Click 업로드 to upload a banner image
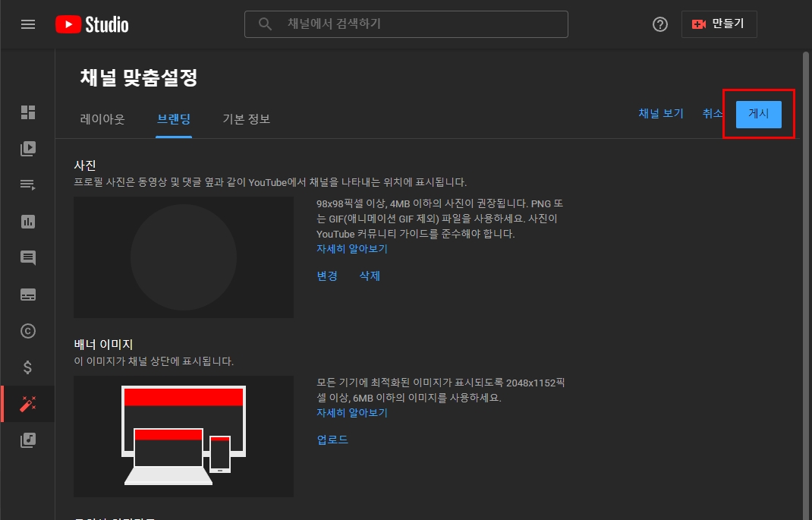This screenshot has height=520, width=812. pyautogui.click(x=332, y=439)
